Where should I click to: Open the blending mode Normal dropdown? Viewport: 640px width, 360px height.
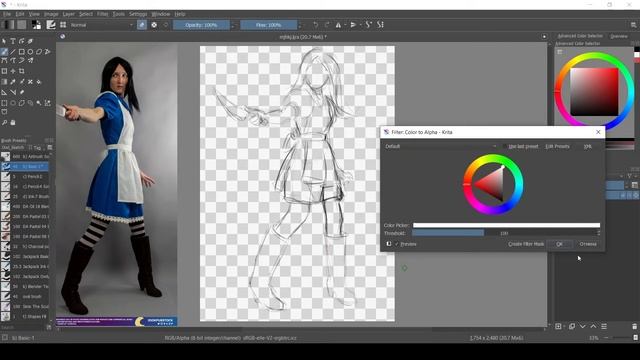pyautogui.click(x=102, y=25)
